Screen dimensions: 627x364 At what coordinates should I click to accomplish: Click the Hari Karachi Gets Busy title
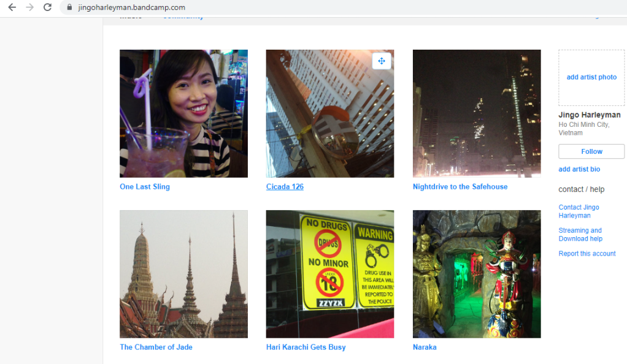click(x=306, y=347)
